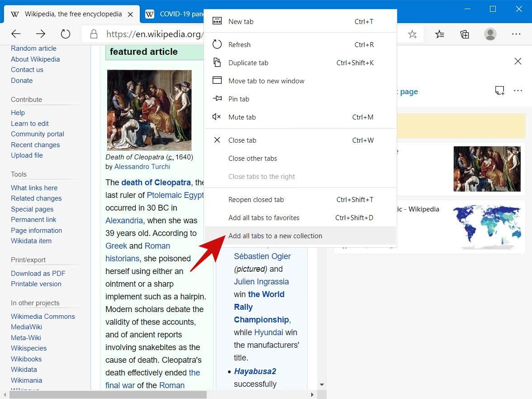Screen dimensions: 532x399
Task: Click the vertical scrollbar down arrow
Action: pyautogui.click(x=322, y=385)
